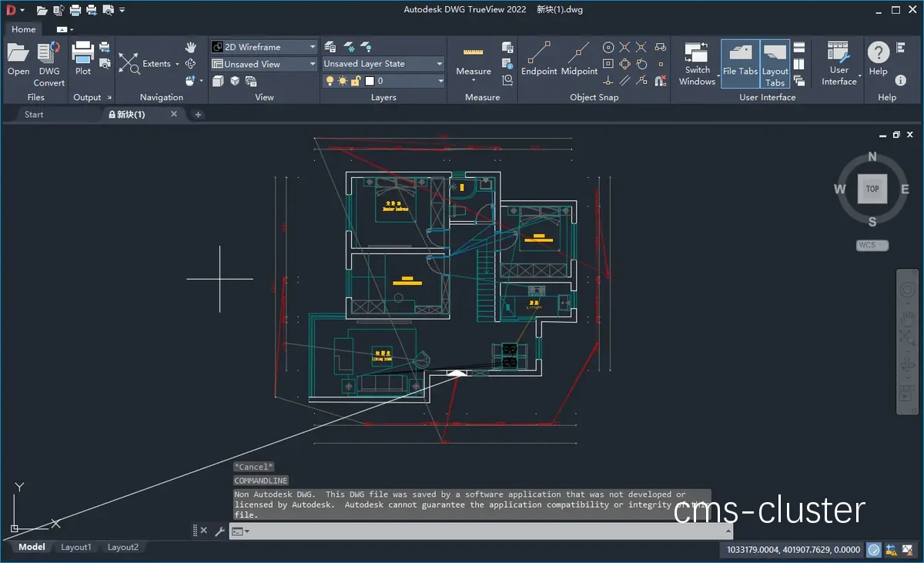Switch to the Home ribbon tab
924x563 pixels.
(23, 29)
